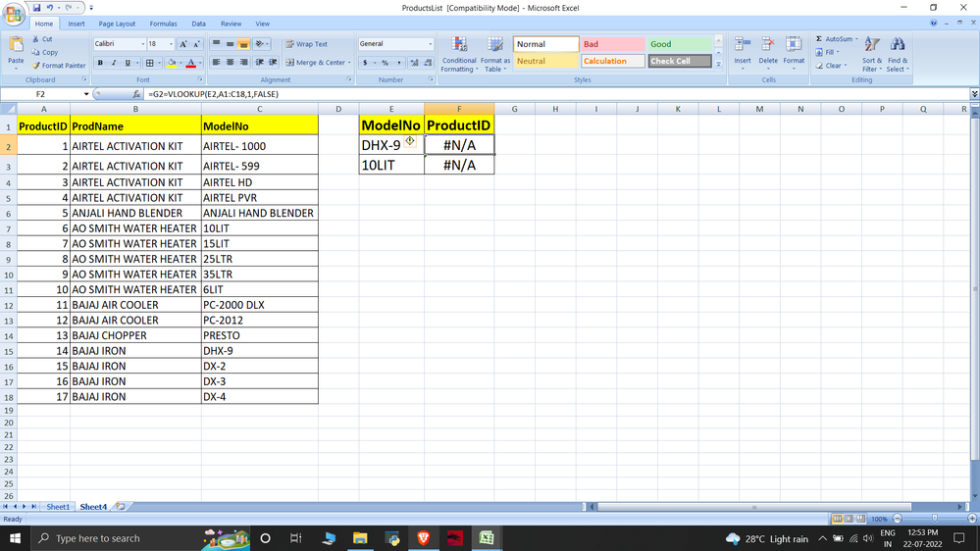The image size is (980, 551).
Task: Toggle Middle Align for the cell
Action: pos(230,44)
